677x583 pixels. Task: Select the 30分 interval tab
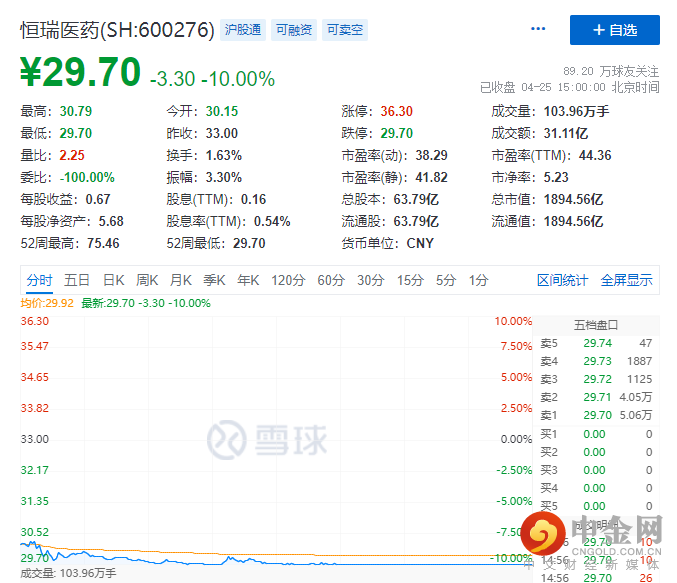[370, 280]
